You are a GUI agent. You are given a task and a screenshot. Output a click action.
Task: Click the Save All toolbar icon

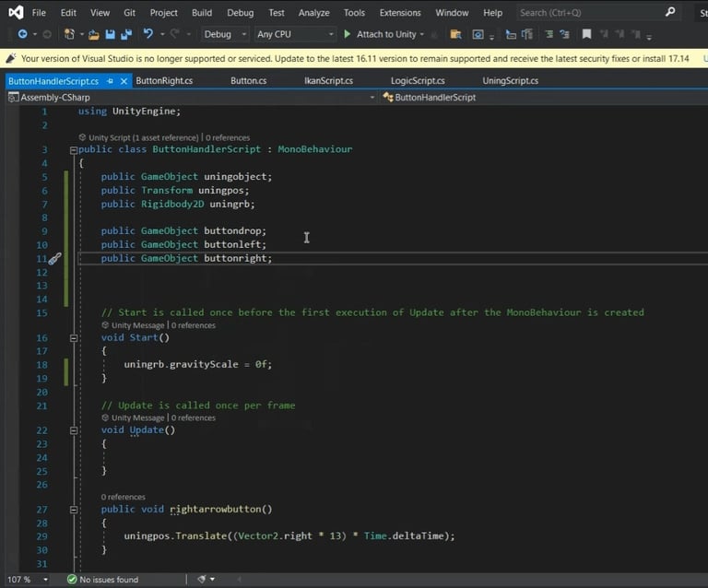[124, 34]
